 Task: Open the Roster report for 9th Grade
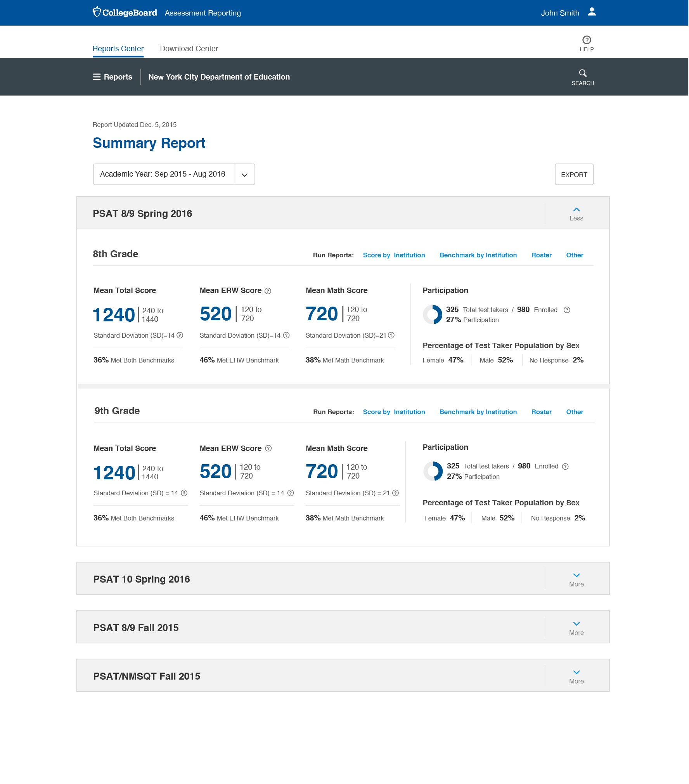point(542,412)
